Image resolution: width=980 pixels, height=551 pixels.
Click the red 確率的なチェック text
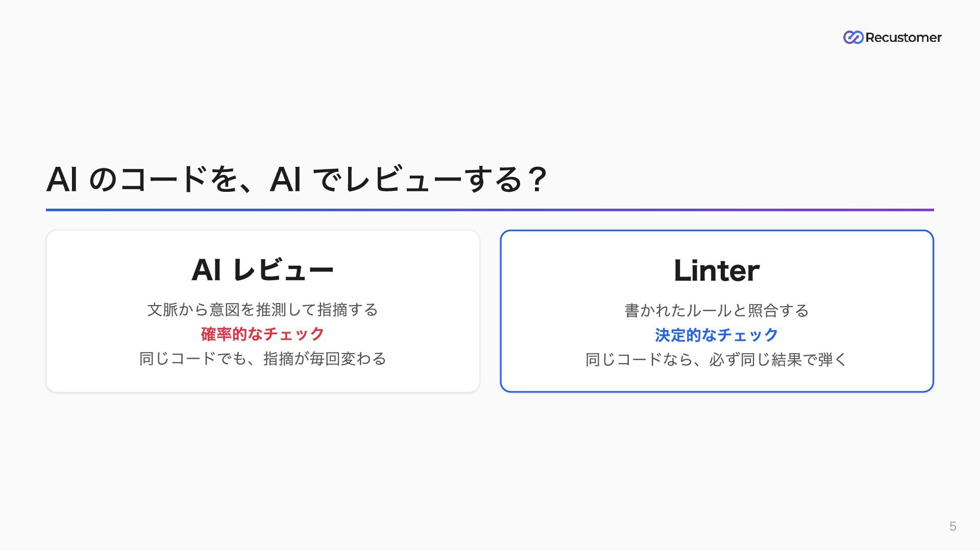[263, 334]
